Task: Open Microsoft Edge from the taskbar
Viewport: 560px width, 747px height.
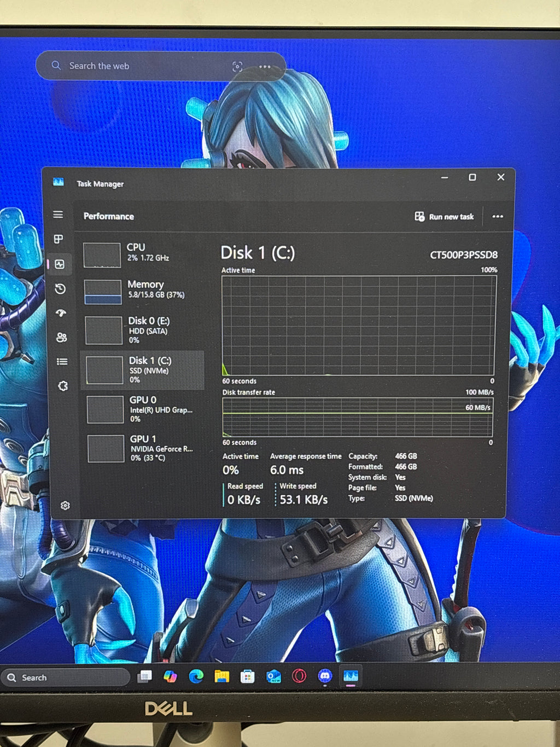Action: pos(196,677)
